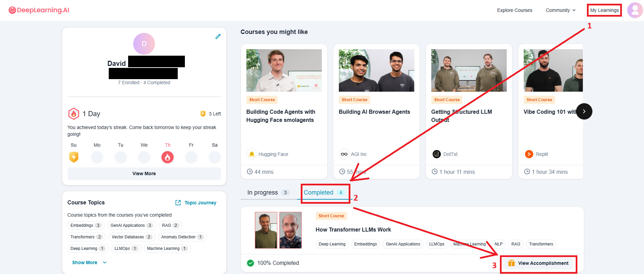Click the DotTxt partner logo

(436, 154)
